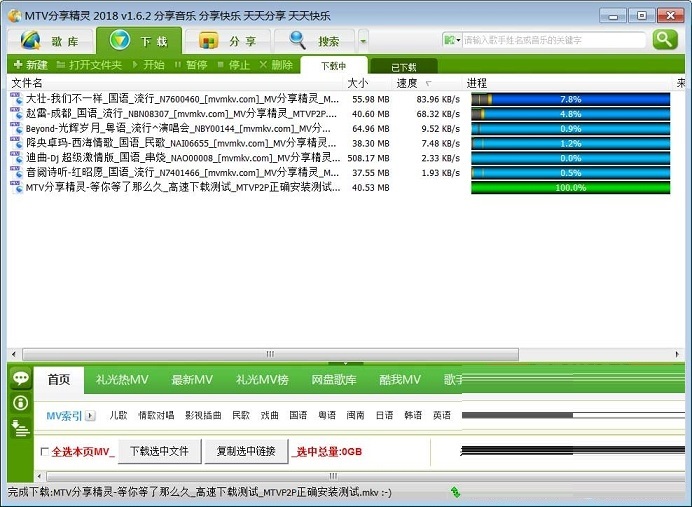Click the green 100.0% progress bar
This screenshot has width=692, height=507.
tap(570, 188)
